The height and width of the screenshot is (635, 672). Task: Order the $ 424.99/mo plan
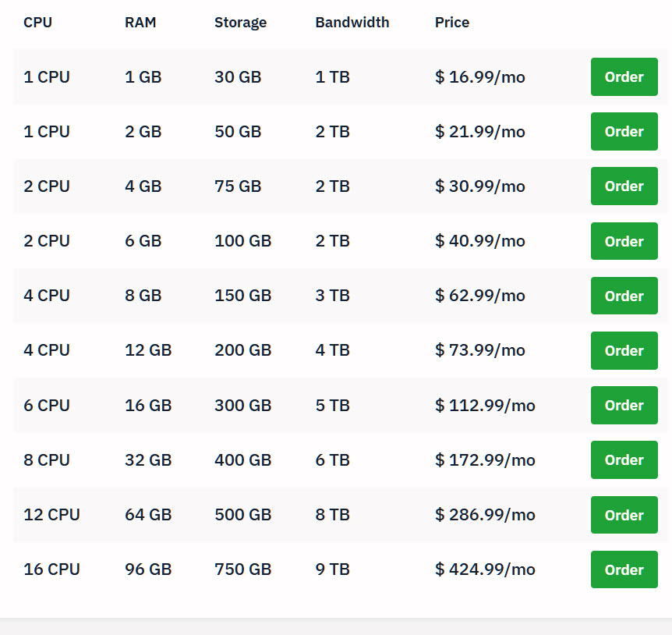pos(624,569)
